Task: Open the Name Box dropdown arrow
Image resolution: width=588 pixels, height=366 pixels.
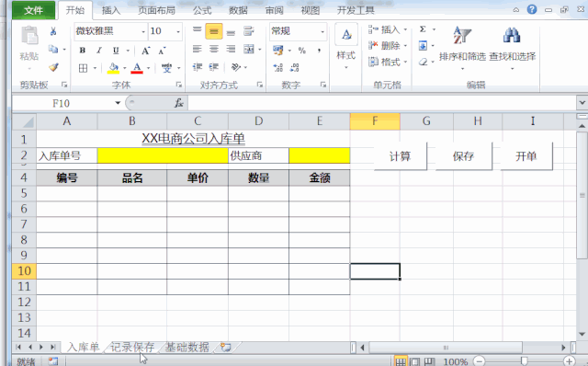Action: coord(118,103)
